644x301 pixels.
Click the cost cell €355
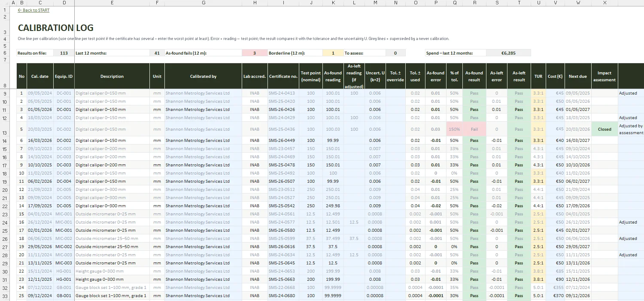[555, 287]
